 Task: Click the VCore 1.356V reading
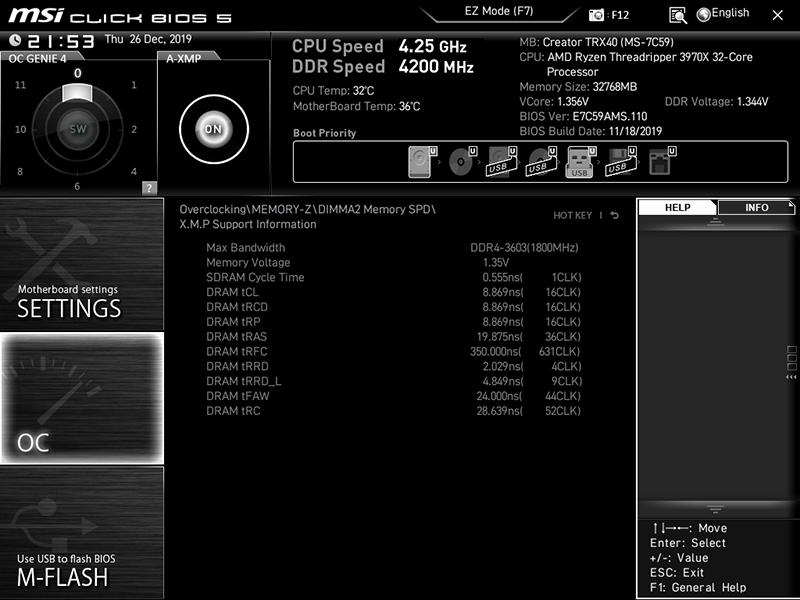(x=554, y=102)
